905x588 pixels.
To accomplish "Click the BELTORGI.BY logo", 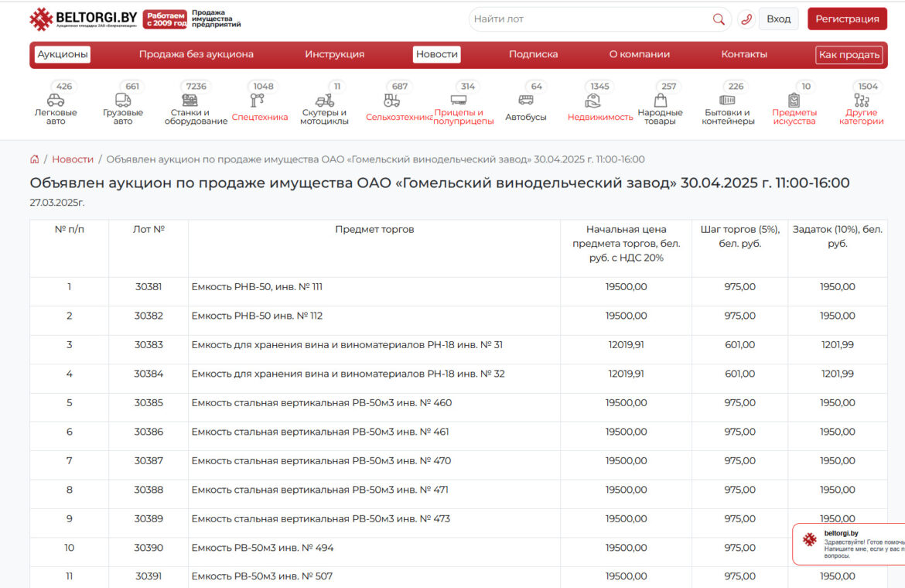I will (84, 19).
